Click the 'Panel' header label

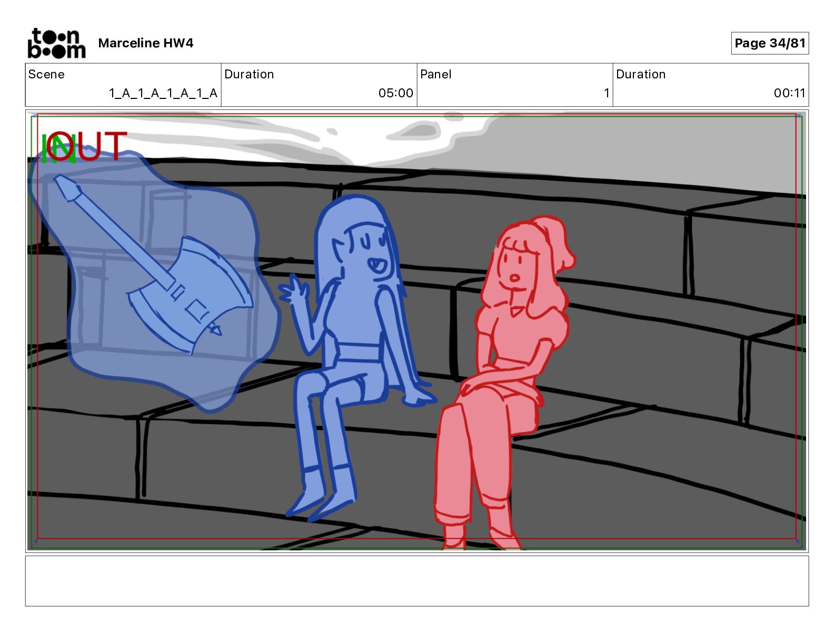pos(436,74)
